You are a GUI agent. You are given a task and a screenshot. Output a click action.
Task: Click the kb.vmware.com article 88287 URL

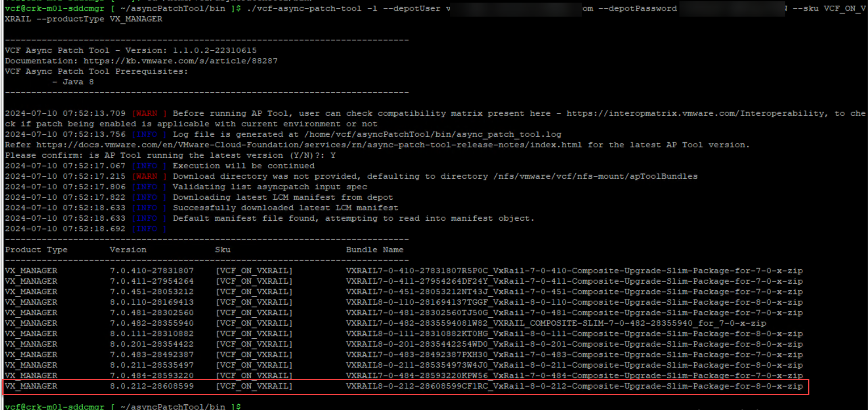(181, 61)
